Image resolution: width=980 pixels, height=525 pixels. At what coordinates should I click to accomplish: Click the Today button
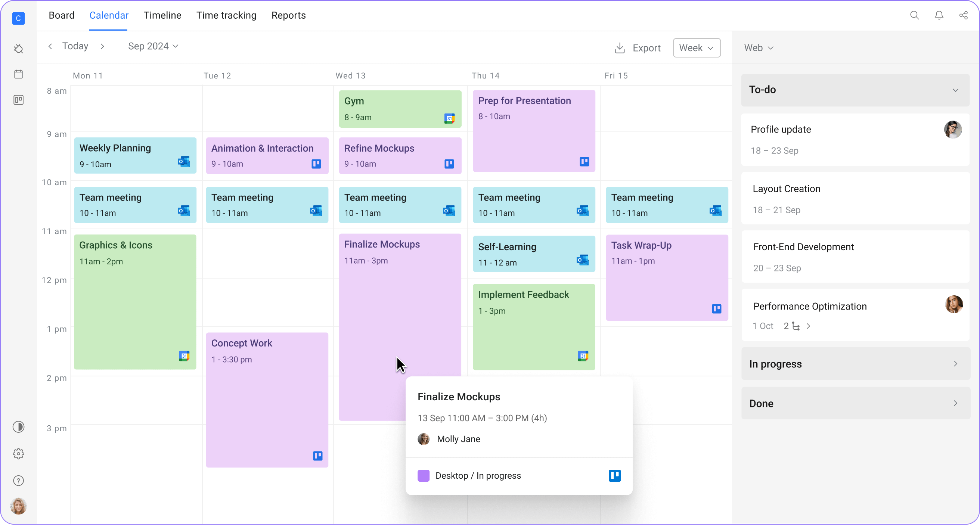(x=75, y=46)
